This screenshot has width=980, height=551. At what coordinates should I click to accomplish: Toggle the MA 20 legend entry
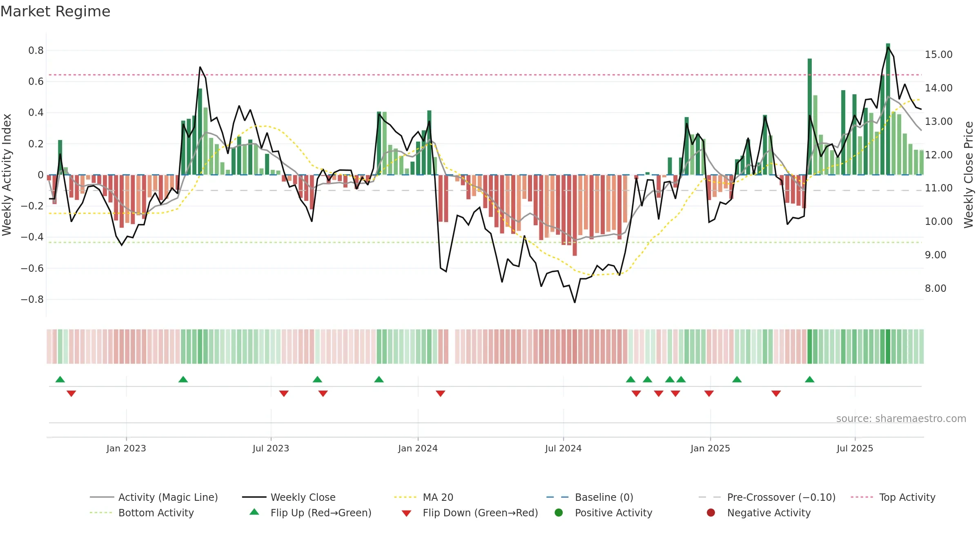tap(423, 497)
